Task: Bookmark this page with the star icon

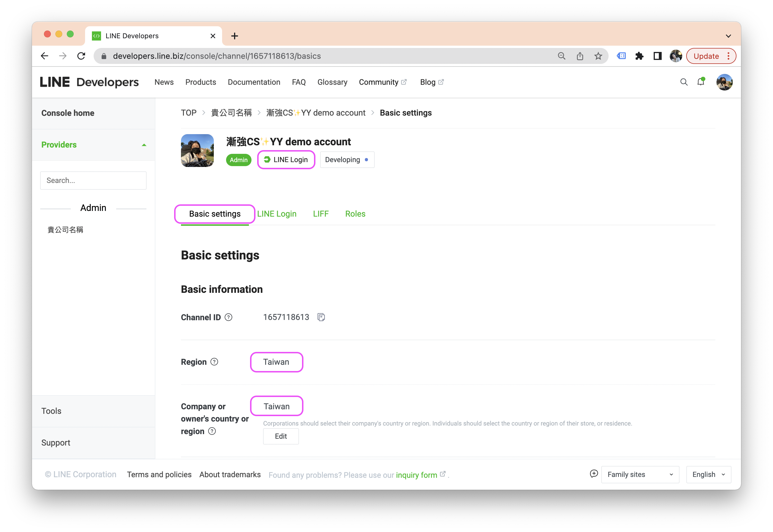Action: click(x=598, y=56)
